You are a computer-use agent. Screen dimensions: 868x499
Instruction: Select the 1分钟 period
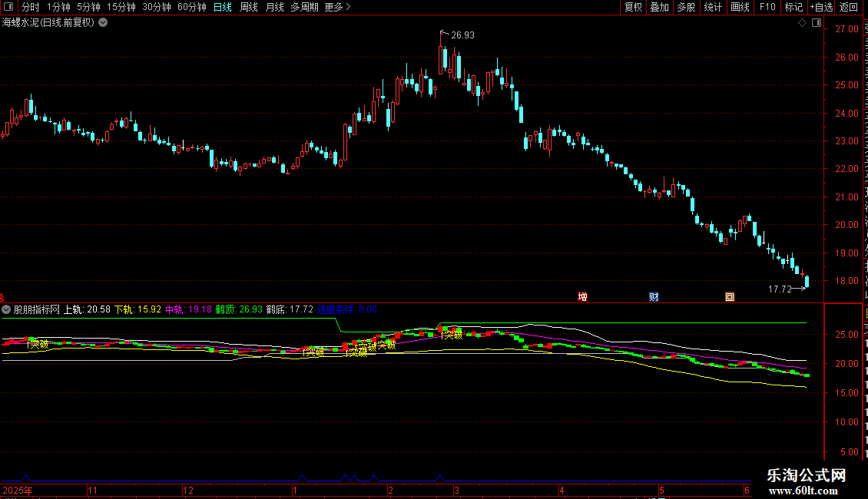(58, 7)
